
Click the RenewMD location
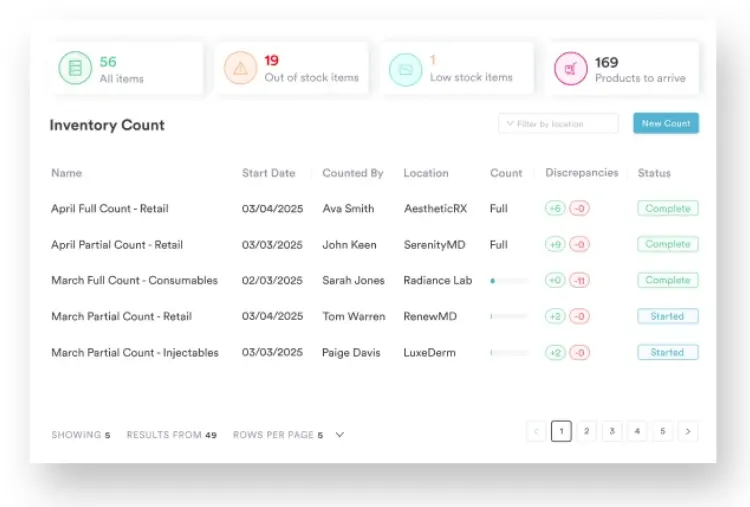coord(430,316)
